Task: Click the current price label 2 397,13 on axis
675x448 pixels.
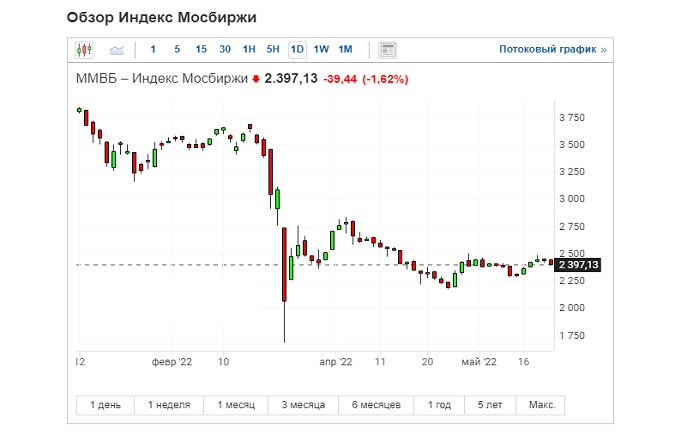Action: tap(578, 265)
